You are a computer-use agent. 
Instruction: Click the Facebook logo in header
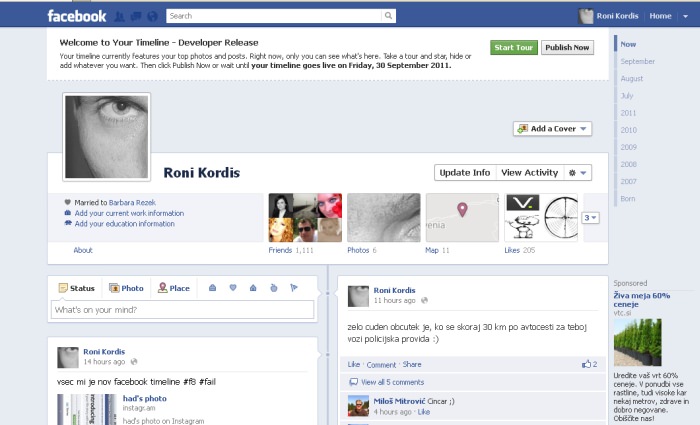[x=77, y=16]
